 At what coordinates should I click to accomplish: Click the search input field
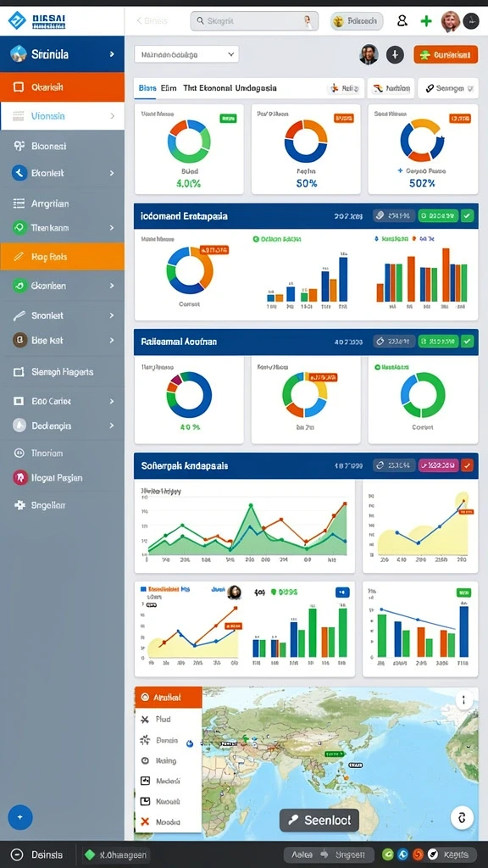[254, 21]
